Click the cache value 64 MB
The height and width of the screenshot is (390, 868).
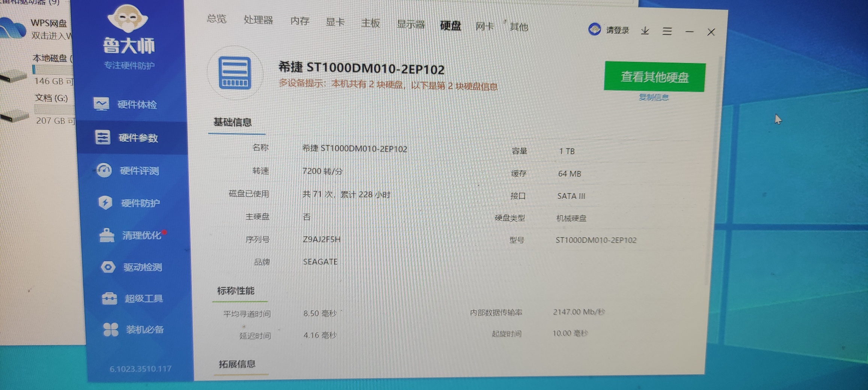point(570,174)
